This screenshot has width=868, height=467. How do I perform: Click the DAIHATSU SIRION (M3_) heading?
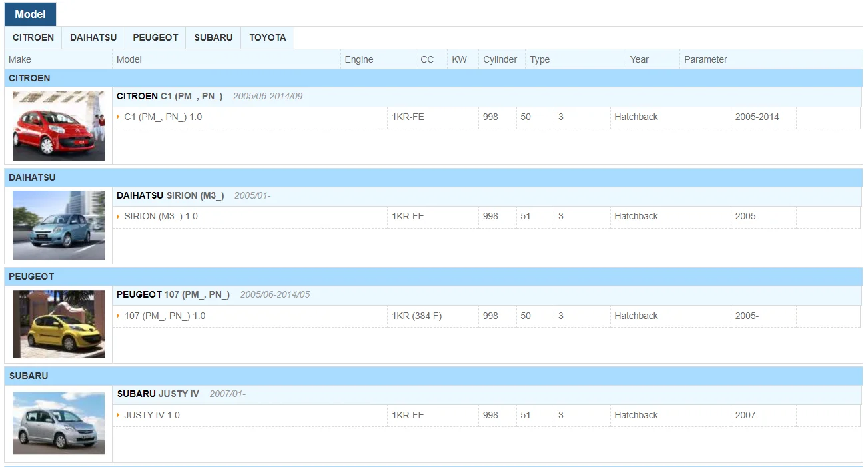(x=171, y=195)
